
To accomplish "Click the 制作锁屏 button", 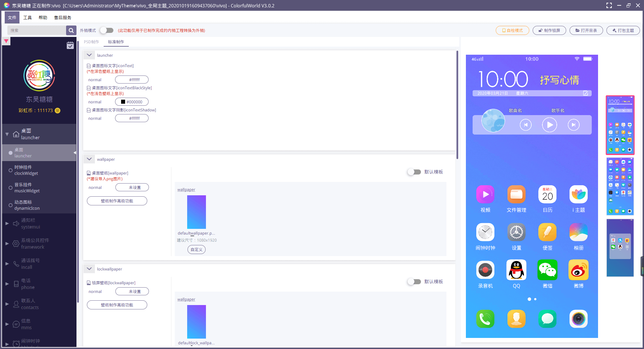I will [x=549, y=31].
